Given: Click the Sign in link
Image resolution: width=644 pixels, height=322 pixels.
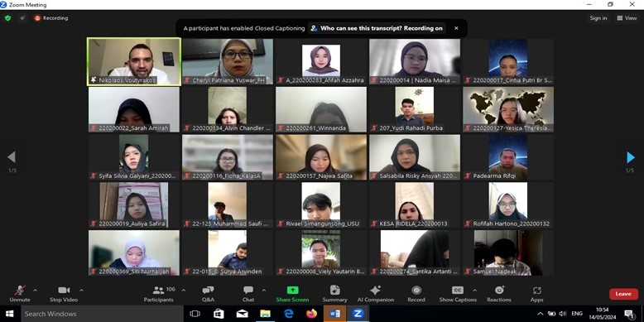Looking at the screenshot, I should pos(598,18).
